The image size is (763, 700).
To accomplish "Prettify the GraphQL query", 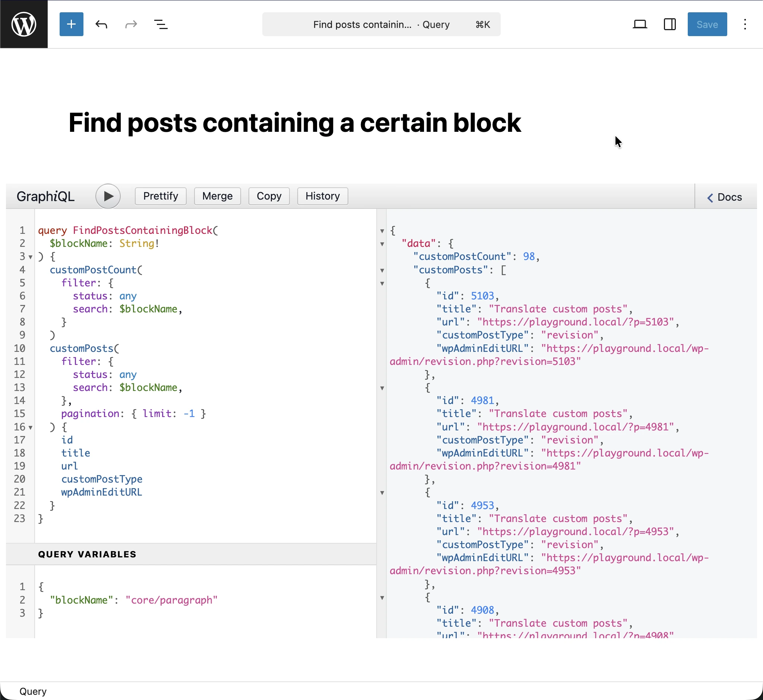I will point(160,196).
